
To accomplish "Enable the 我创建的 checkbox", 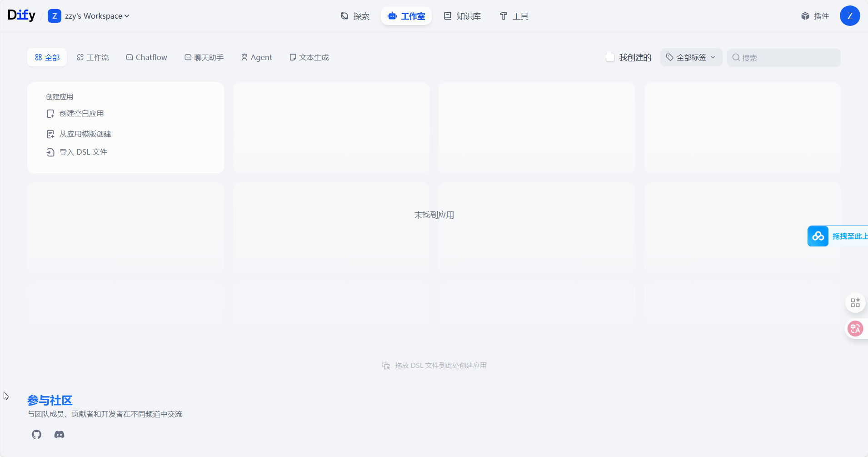I will 610,57.
